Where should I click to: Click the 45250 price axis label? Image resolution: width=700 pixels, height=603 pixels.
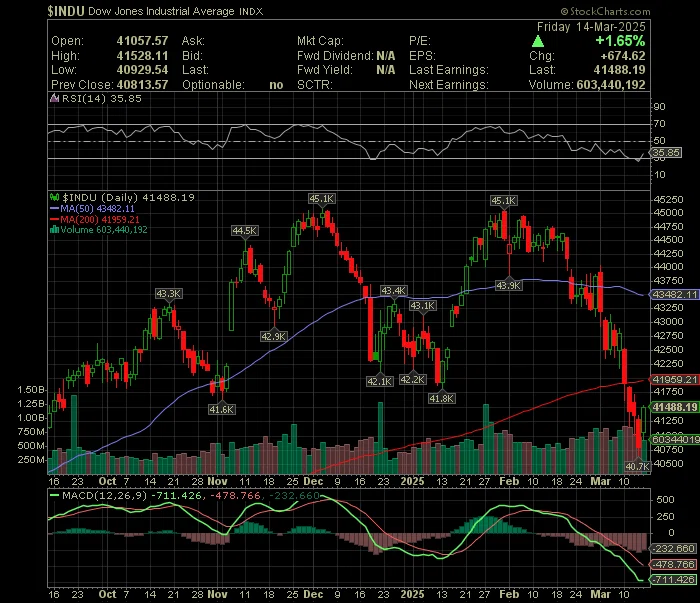pos(668,200)
